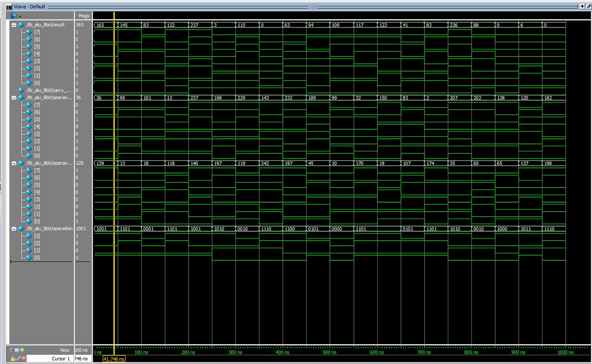Edit cursor properties with the wrench icon
The image size is (592, 364).
pyautogui.click(x=18, y=358)
